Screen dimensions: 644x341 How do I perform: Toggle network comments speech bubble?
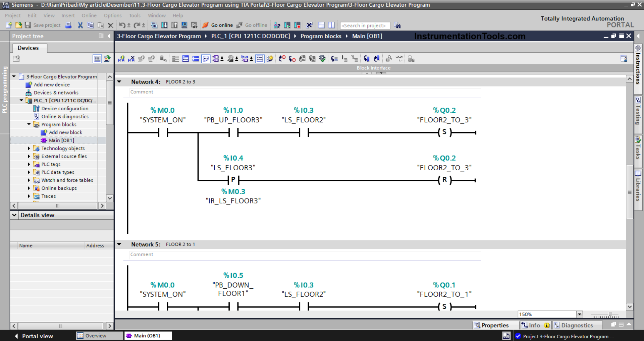(206, 59)
